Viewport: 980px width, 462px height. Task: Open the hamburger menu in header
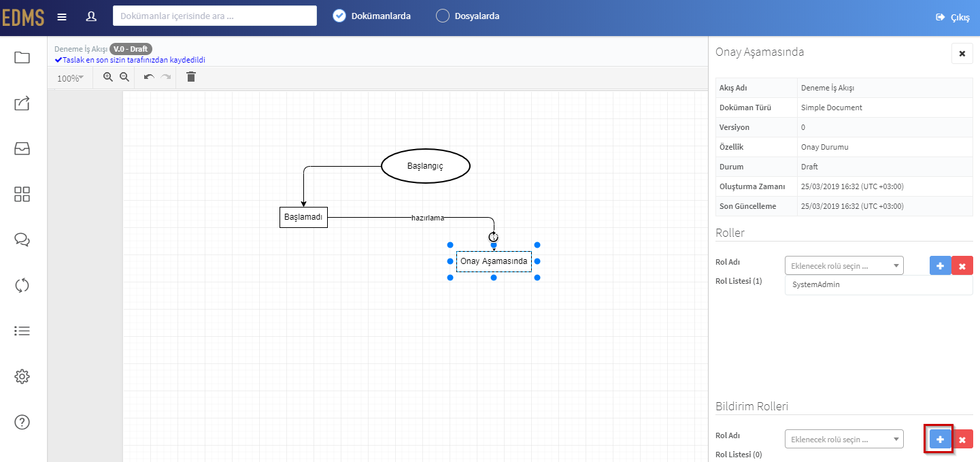coord(62,16)
